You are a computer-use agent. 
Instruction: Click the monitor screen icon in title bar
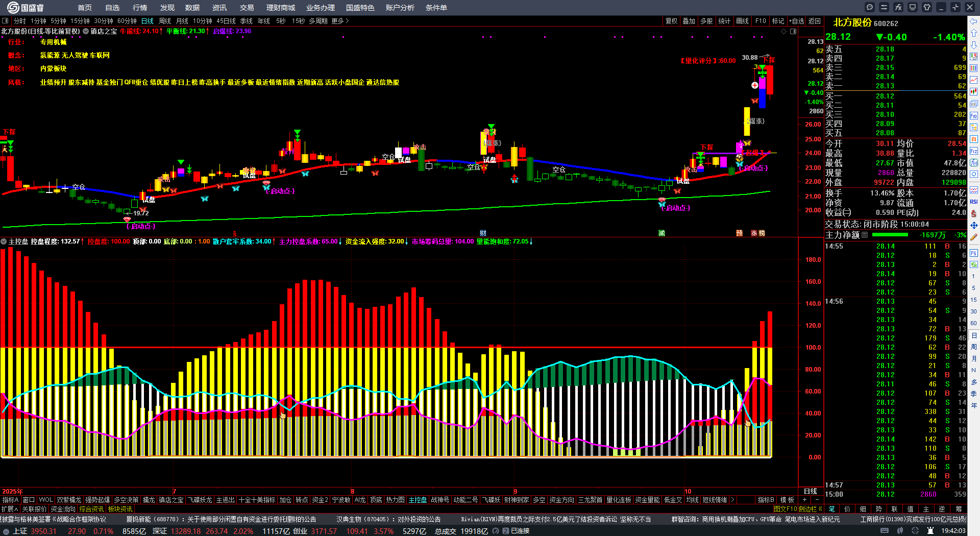(913, 7)
